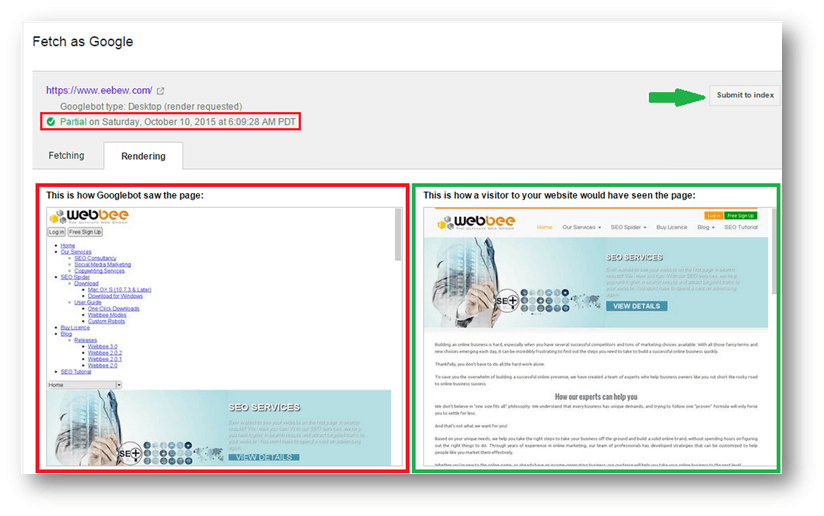Image resolution: width=824 pixels, height=516 pixels.
Task: Select the Rendering tab
Action: [x=143, y=156]
